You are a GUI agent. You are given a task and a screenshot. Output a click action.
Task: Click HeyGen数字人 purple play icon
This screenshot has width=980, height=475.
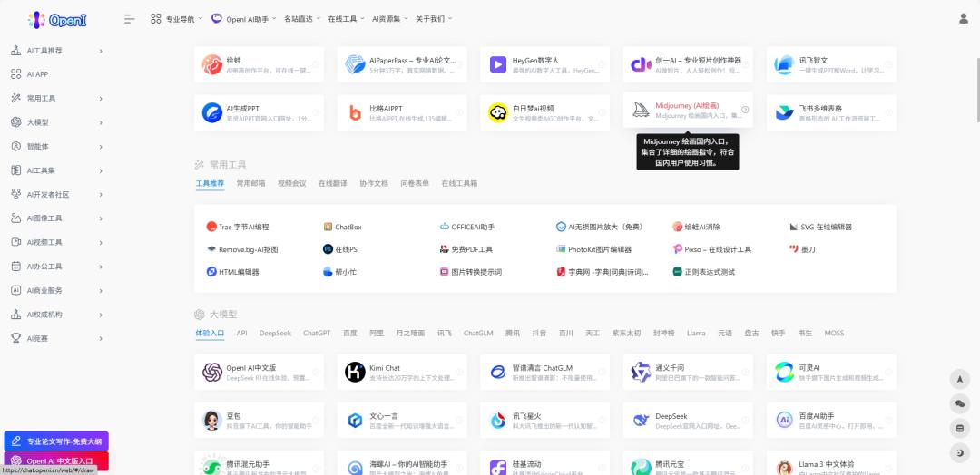[x=498, y=64]
